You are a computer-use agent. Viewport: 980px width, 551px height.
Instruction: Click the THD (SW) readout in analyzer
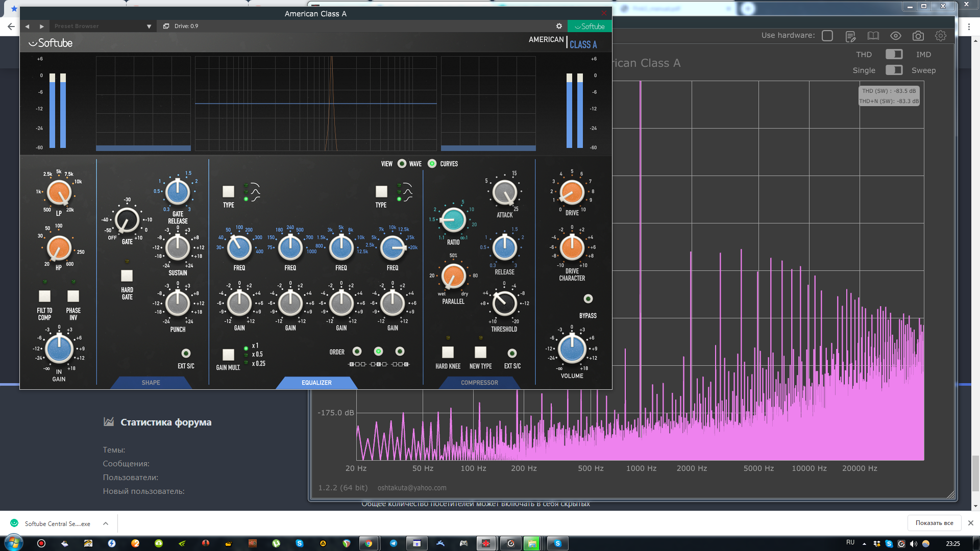[889, 91]
